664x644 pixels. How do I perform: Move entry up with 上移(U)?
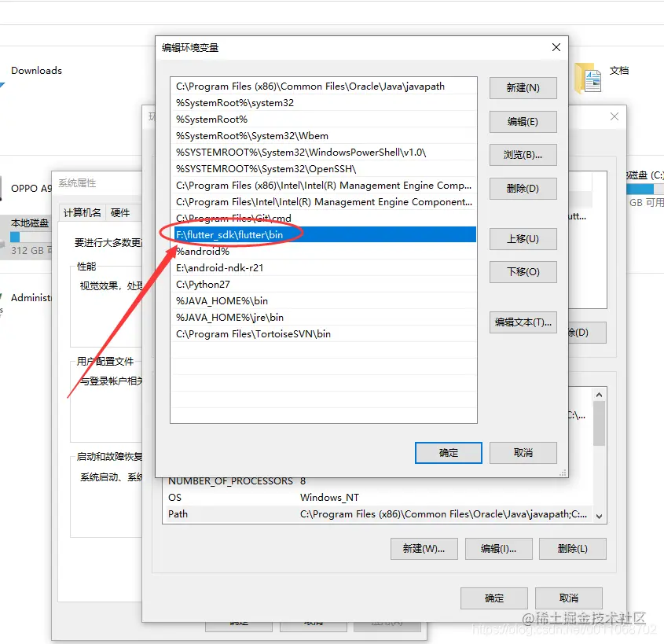click(523, 239)
